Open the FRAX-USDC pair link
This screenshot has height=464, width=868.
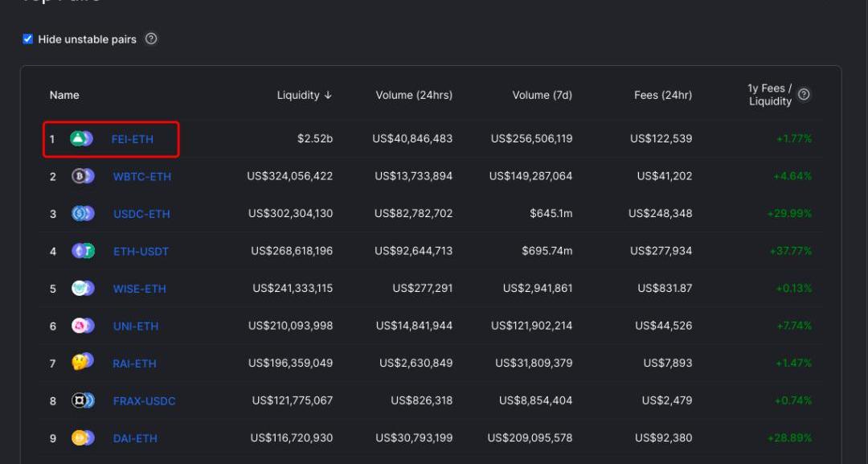(x=144, y=401)
